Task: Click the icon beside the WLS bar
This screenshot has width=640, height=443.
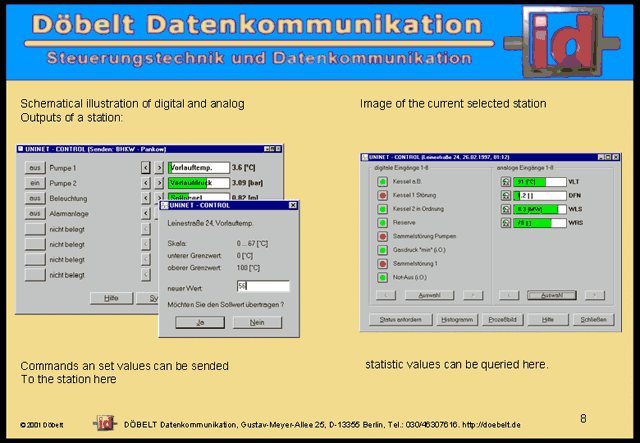Action: [506, 209]
